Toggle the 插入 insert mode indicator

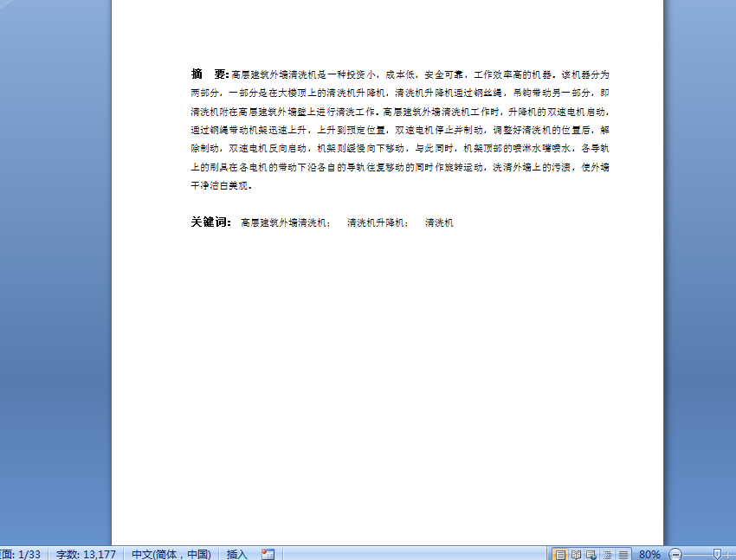236,554
